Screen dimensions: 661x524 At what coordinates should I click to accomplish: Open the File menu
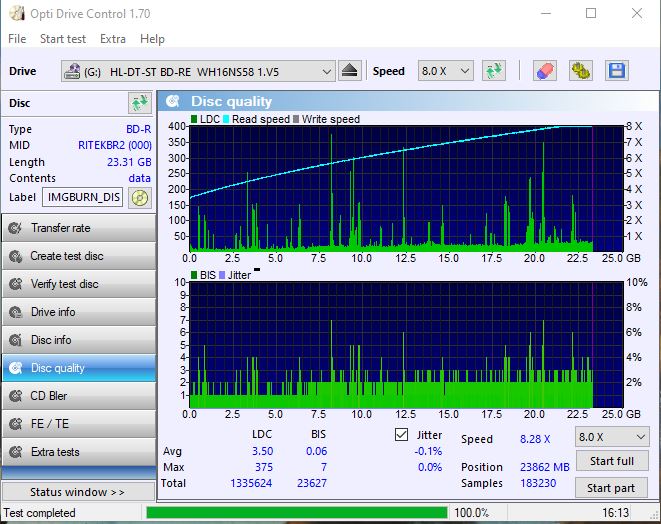[17, 39]
